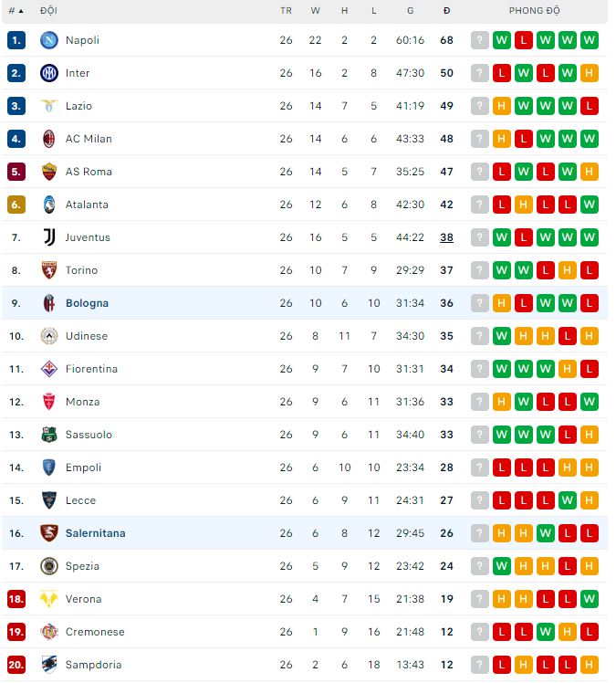
Task: Click the Juventus club logo
Action: pyautogui.click(x=49, y=237)
